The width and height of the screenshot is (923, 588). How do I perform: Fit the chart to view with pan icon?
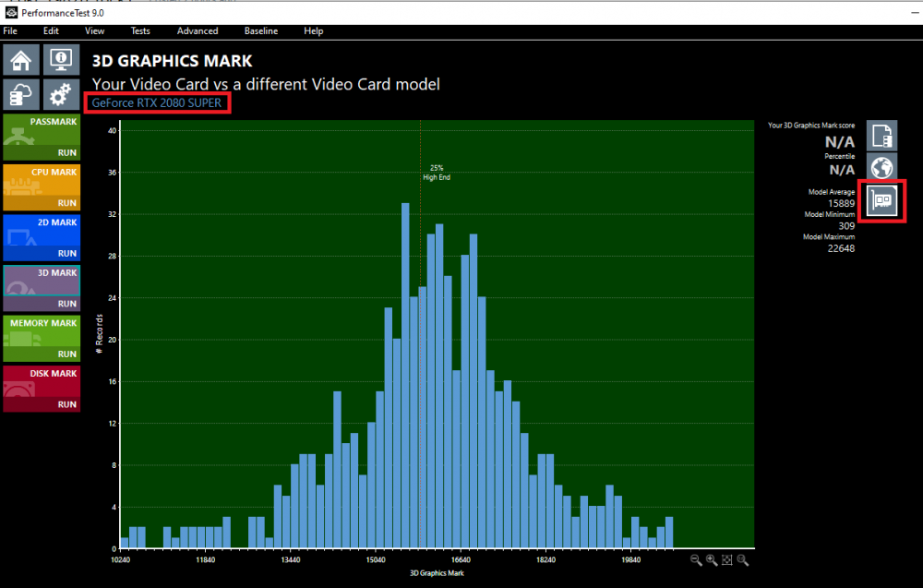tap(727, 560)
